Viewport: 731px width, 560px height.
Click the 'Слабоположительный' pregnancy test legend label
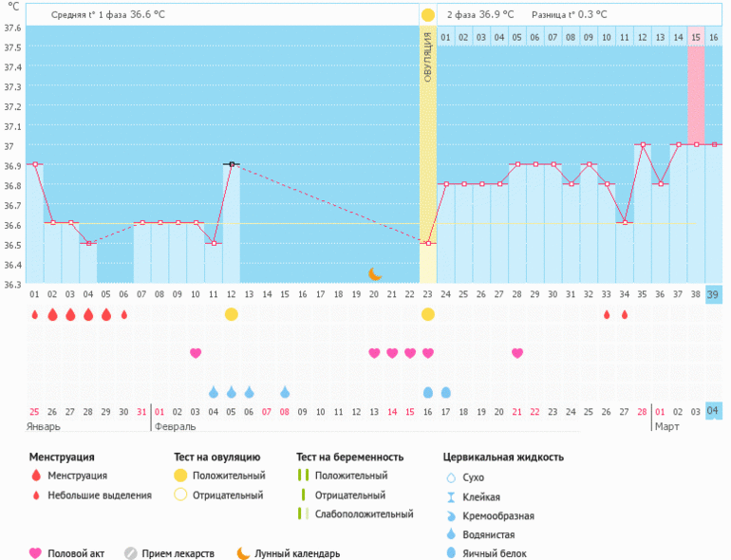pos(364,513)
